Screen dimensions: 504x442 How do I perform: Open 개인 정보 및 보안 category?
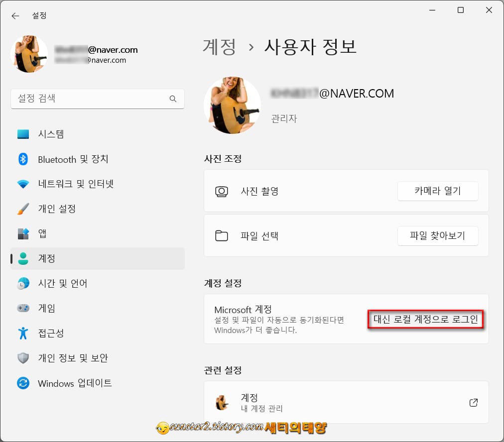tap(98, 358)
